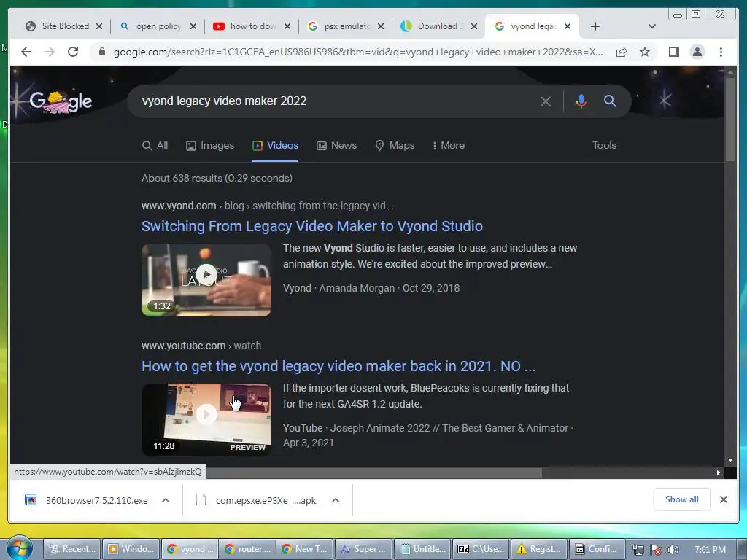Viewport: 747px width, 560px height.
Task: Open Windows Media taskbar item
Action: point(131,549)
